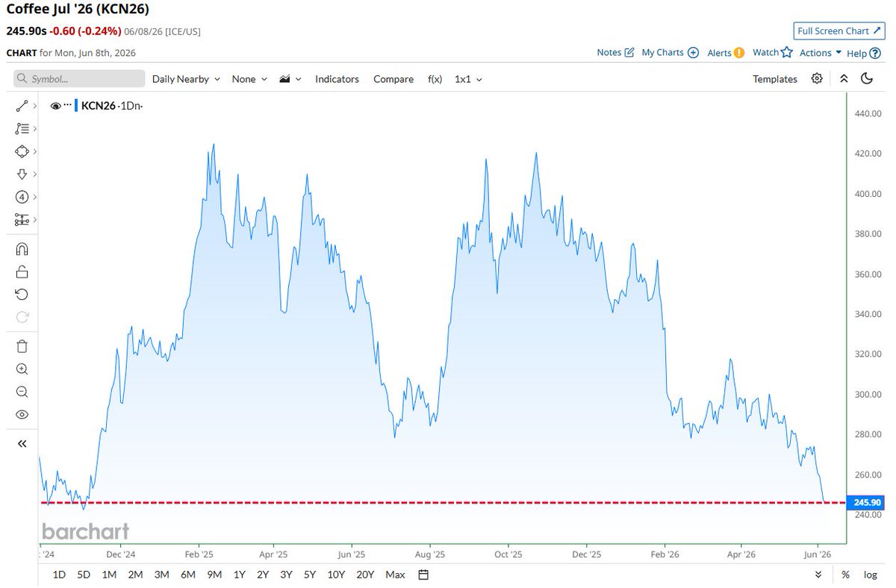Select the 2Y time range

(263, 575)
